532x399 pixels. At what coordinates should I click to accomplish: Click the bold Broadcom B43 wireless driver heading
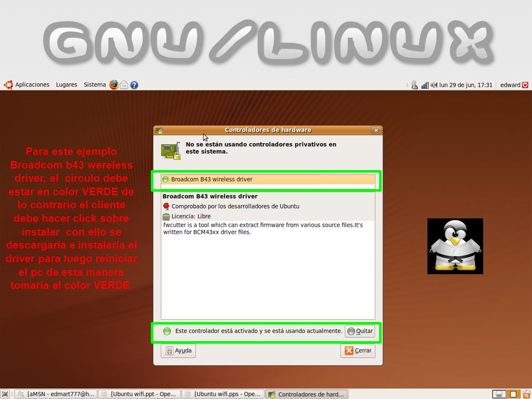pos(210,196)
